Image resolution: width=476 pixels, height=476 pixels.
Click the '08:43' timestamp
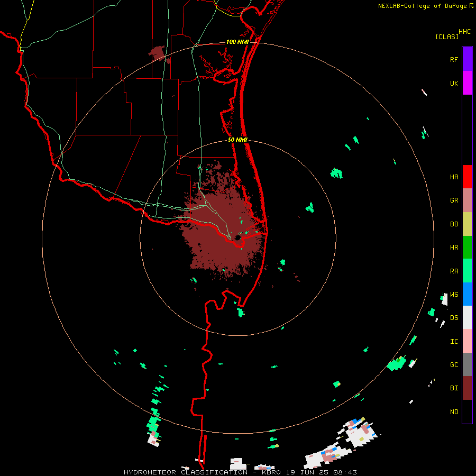click(x=345, y=472)
